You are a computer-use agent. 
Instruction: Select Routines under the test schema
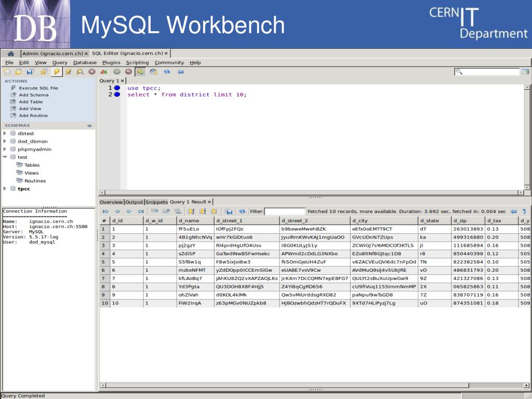tap(35, 181)
